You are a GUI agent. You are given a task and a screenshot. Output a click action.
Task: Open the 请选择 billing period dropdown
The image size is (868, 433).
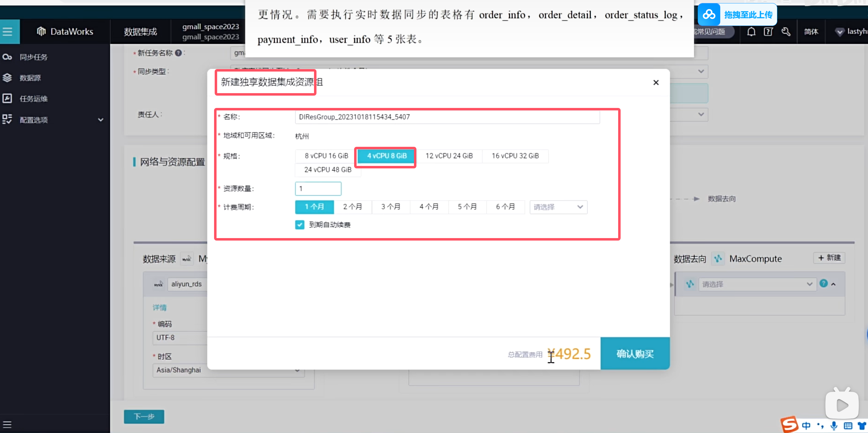[558, 207]
